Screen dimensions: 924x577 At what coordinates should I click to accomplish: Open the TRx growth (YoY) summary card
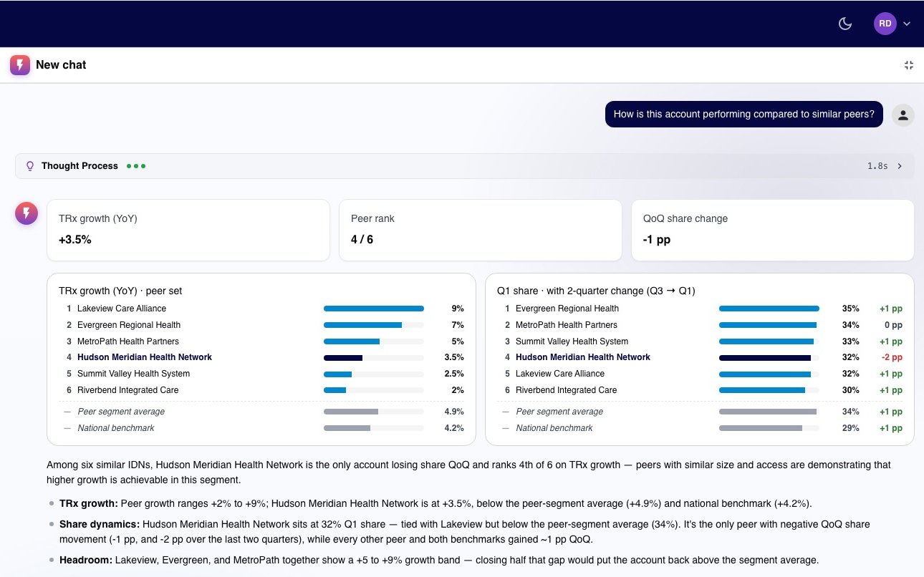click(188, 230)
